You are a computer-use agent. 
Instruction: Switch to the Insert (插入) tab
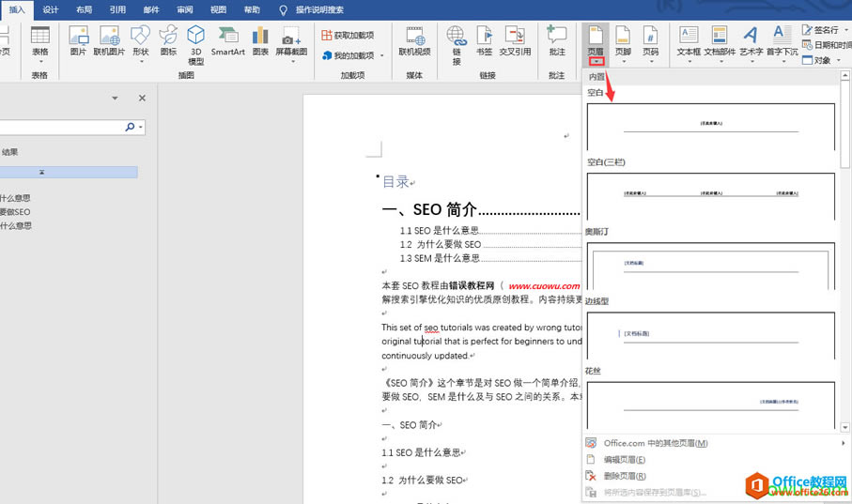[17, 9]
